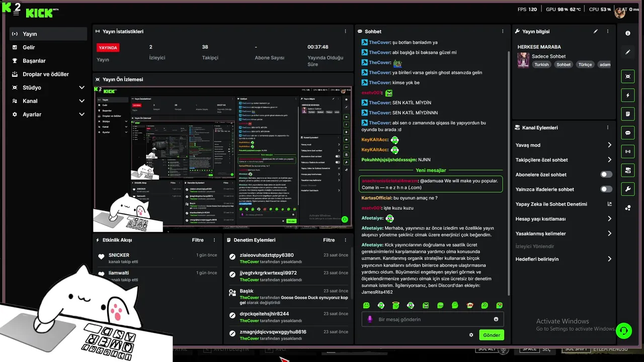
Task: Edit stream info with pencil icon
Action: coord(596,31)
